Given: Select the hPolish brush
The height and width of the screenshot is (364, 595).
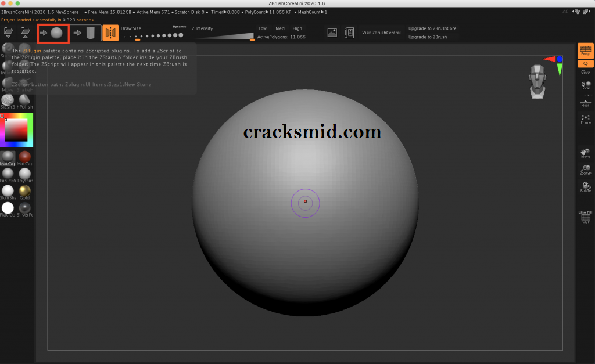Looking at the screenshot, I should [24, 102].
